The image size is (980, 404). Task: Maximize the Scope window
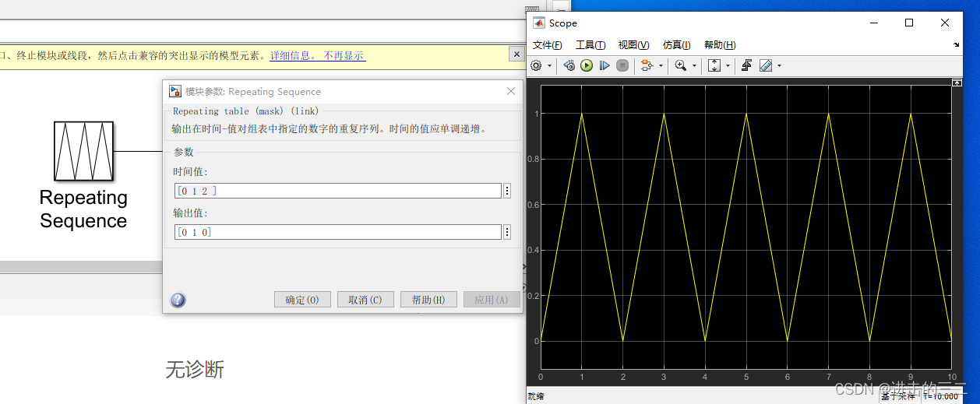click(x=909, y=23)
